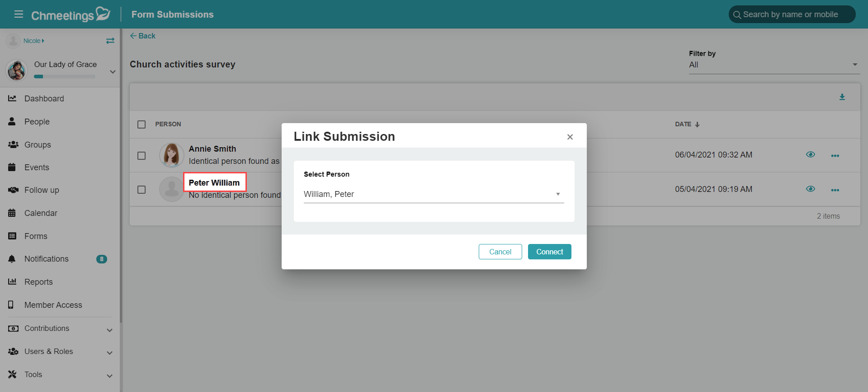Tick the Annie Smith row checkbox
This screenshot has height=392, width=868.
coord(142,156)
